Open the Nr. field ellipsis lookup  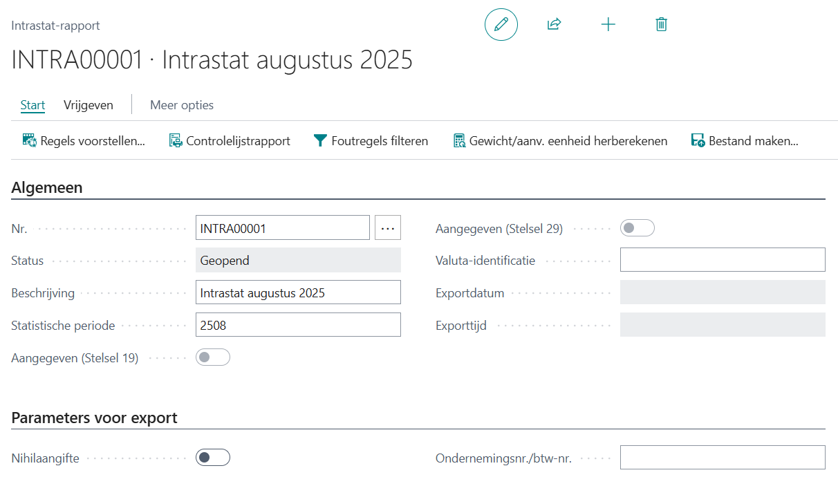pyautogui.click(x=387, y=228)
